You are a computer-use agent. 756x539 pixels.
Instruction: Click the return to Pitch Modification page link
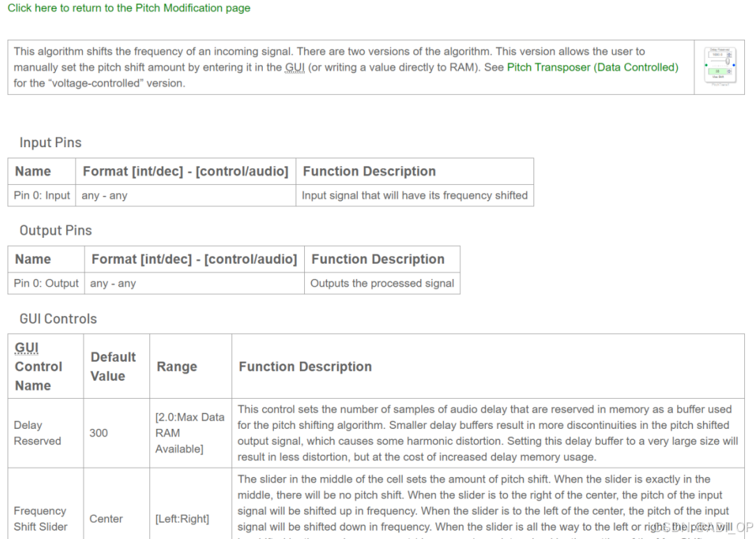click(x=129, y=8)
